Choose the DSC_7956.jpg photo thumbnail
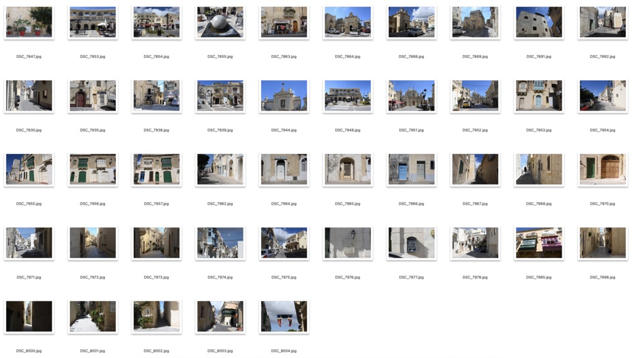The height and width of the screenshot is (358, 644). coord(93,169)
